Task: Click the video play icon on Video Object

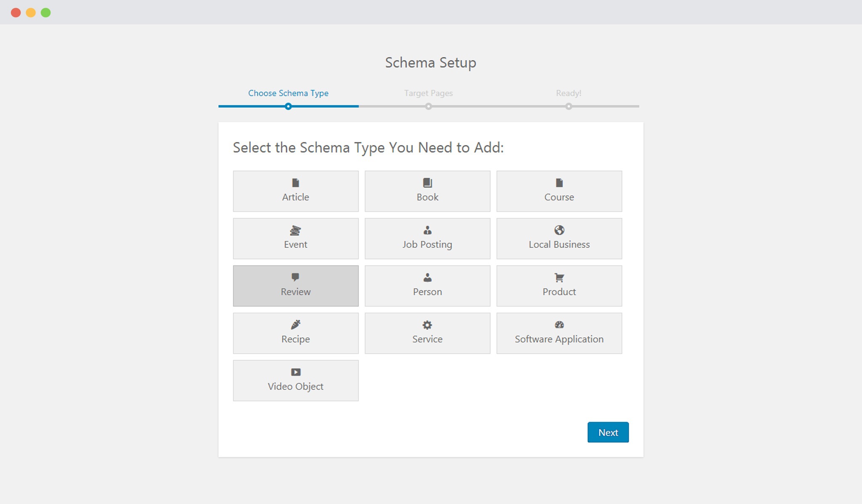Action: click(x=295, y=372)
